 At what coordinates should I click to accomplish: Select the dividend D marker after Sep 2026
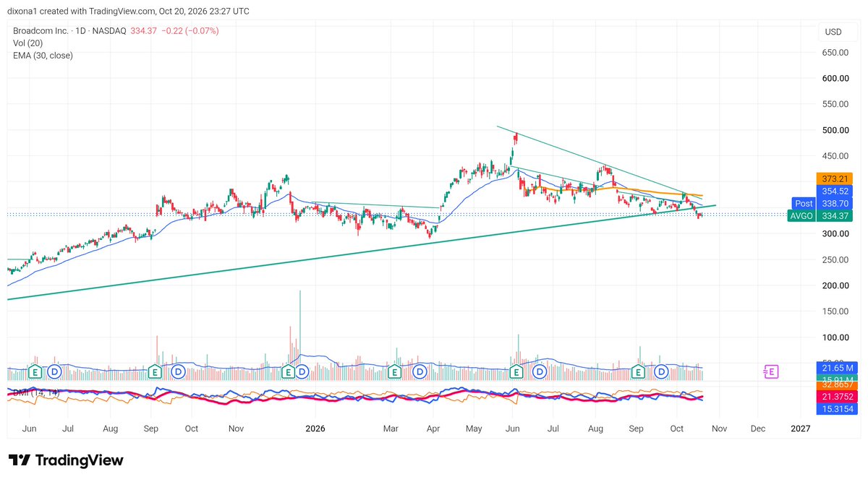(661, 371)
